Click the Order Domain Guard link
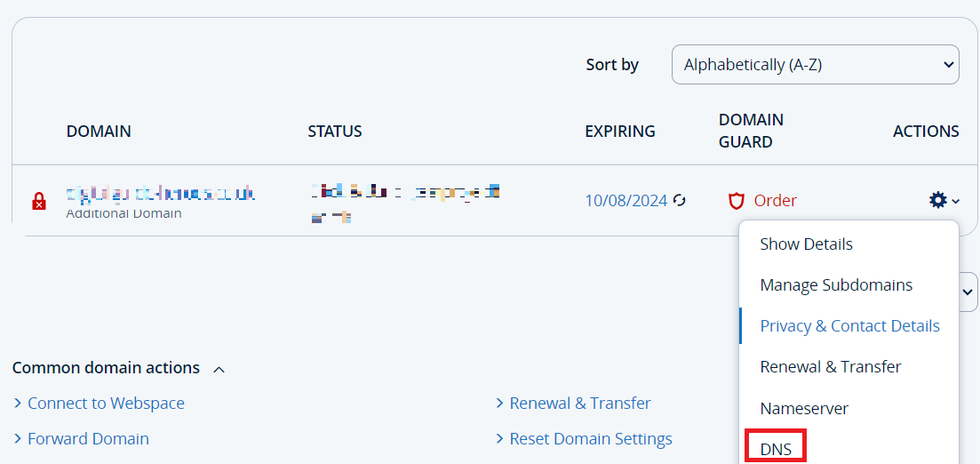The width and height of the screenshot is (980, 464). coord(775,201)
